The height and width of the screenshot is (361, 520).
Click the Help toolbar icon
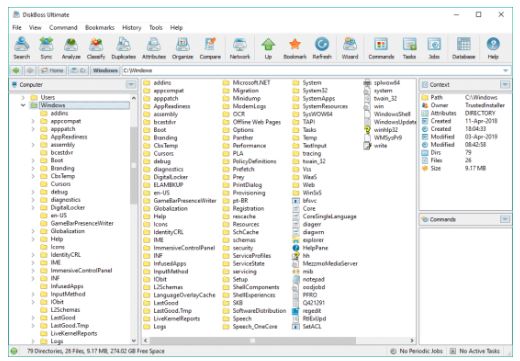pyautogui.click(x=493, y=48)
